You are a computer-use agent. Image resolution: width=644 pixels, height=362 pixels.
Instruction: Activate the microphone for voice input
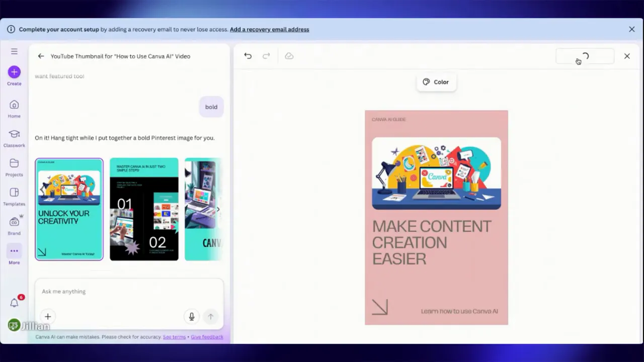[191, 316]
